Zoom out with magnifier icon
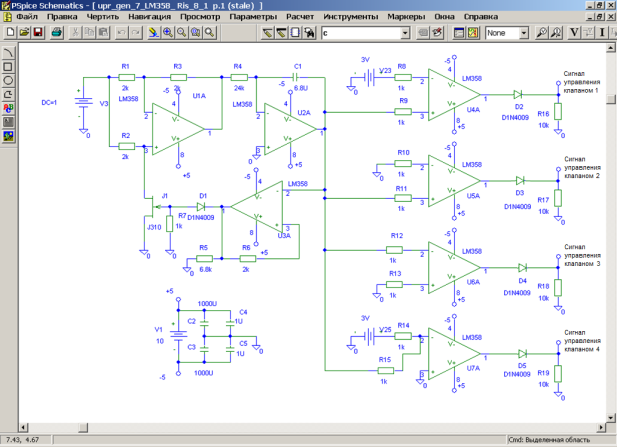This screenshot has width=617, height=448. [181, 32]
